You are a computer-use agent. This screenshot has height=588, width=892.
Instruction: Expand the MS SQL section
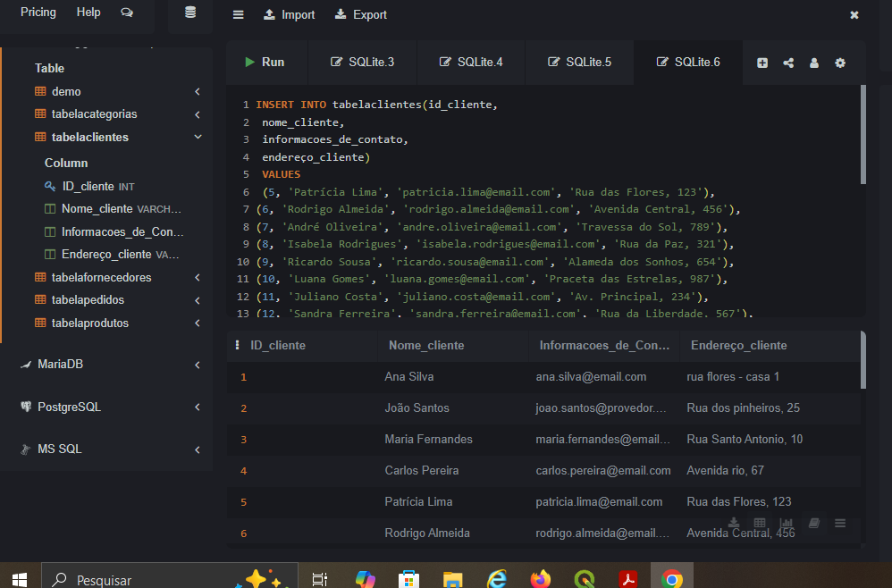pyautogui.click(x=198, y=449)
